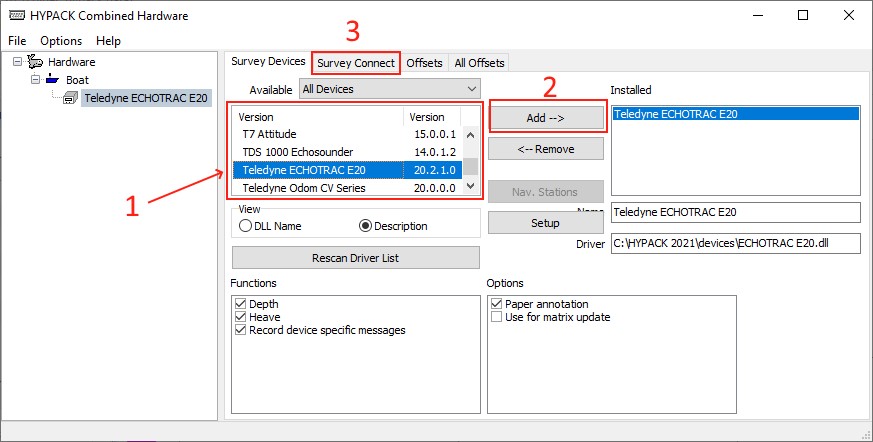Enable Use for matrix update
The image size is (873, 442).
coord(497,317)
